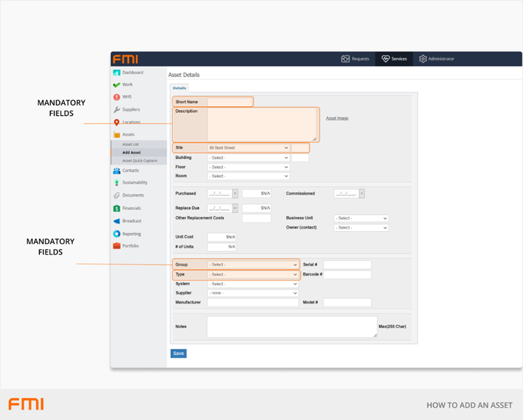The height and width of the screenshot is (420, 523).
Task: Click the Financials dollar icon
Action: [116, 208]
